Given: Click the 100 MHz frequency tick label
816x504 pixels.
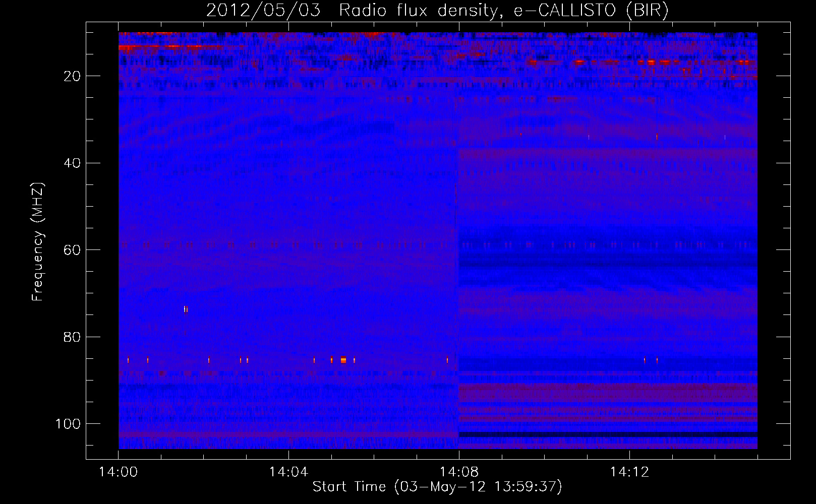Looking at the screenshot, I should pos(68,424).
